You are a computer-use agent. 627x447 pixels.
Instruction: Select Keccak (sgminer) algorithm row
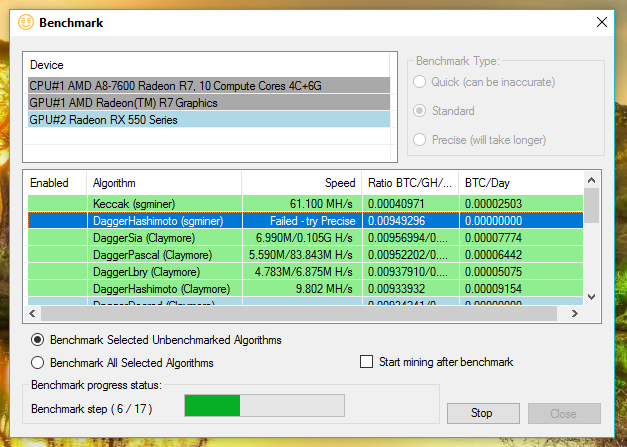tap(306, 204)
